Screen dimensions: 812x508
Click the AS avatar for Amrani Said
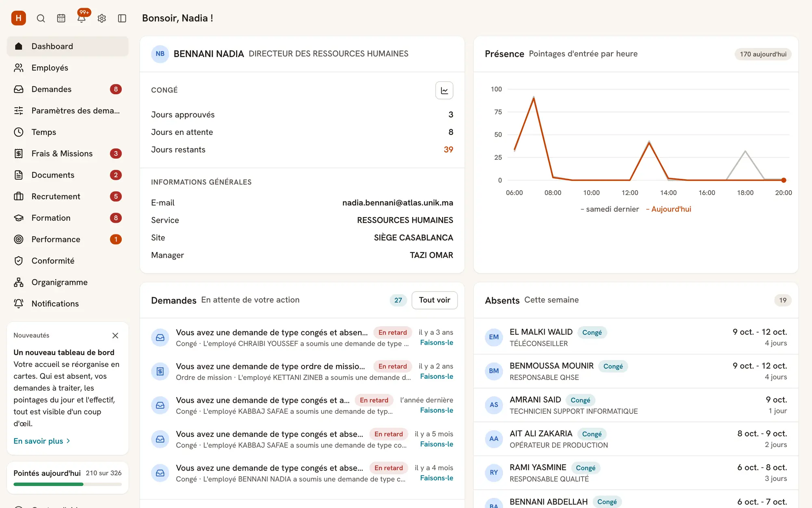point(494,405)
